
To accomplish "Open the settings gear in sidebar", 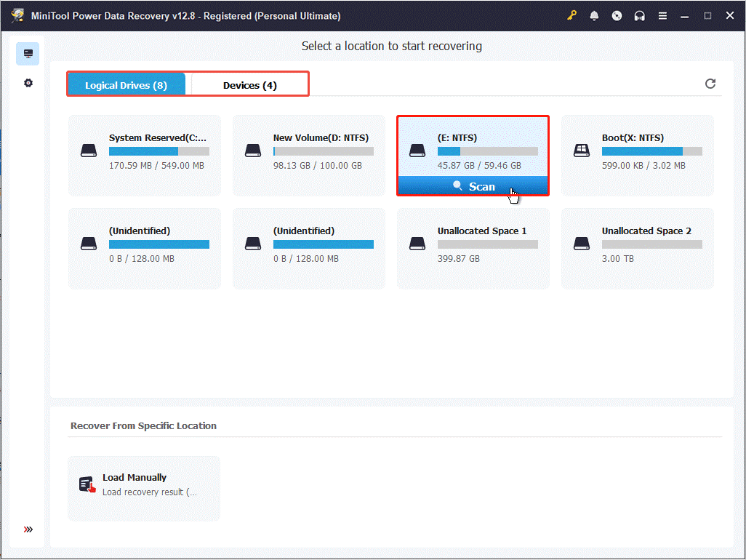I will coord(28,82).
